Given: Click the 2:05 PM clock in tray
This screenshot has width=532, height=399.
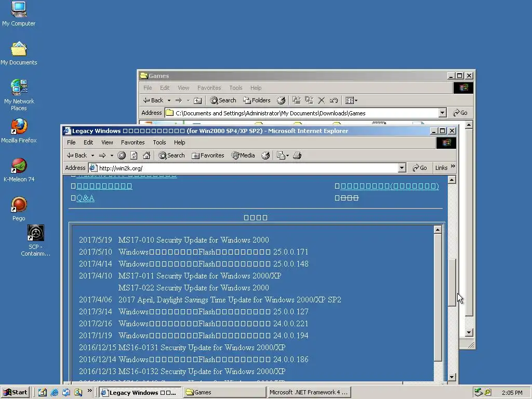Looking at the screenshot, I should click(x=512, y=393).
